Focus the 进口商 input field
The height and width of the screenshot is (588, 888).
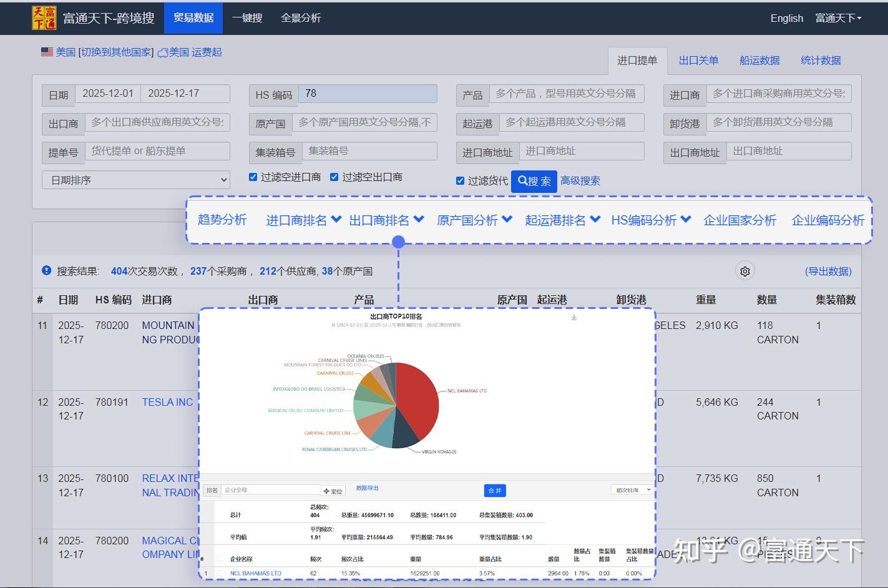pos(779,94)
